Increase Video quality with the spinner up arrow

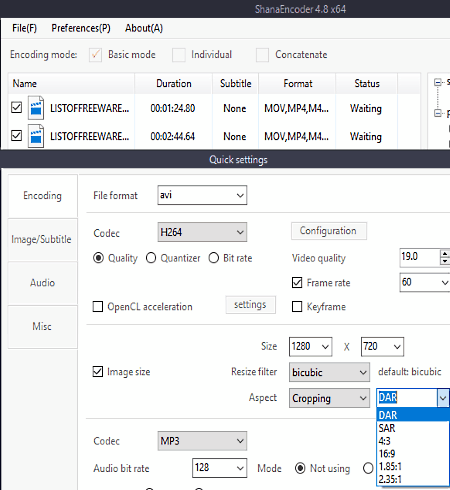click(445, 253)
